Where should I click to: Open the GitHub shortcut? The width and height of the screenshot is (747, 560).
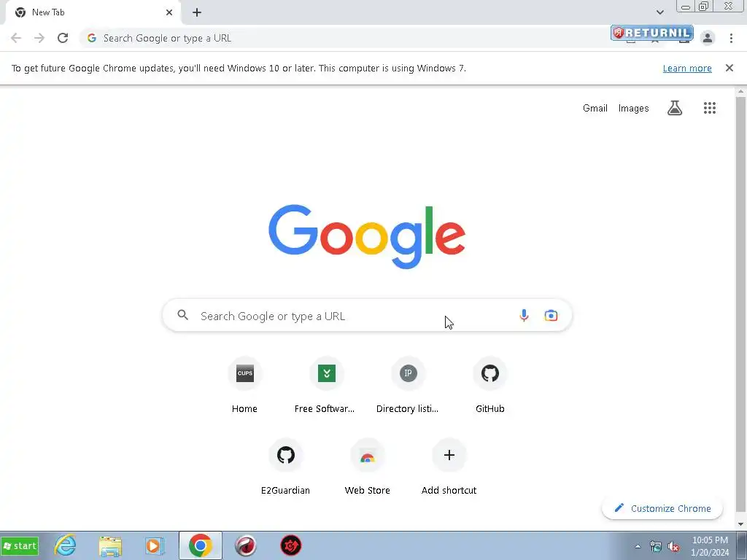[x=489, y=385]
